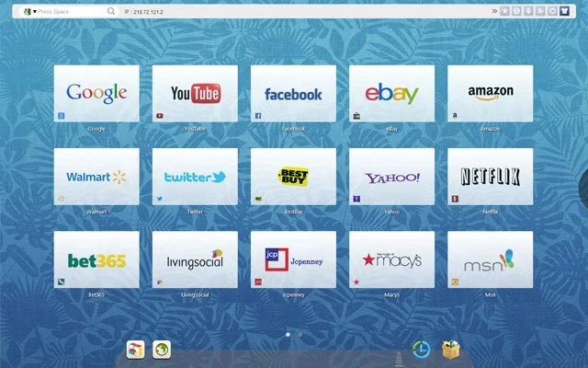Viewport: 588px width, 368px height.
Task: Click the favorites star next to » chevron
Action: (504, 11)
